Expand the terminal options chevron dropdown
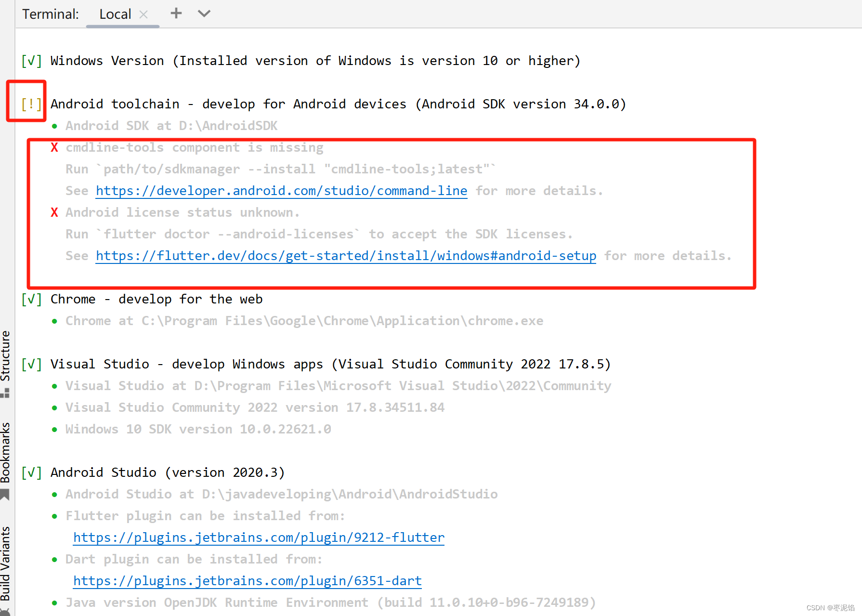This screenshot has height=616, width=862. click(204, 13)
